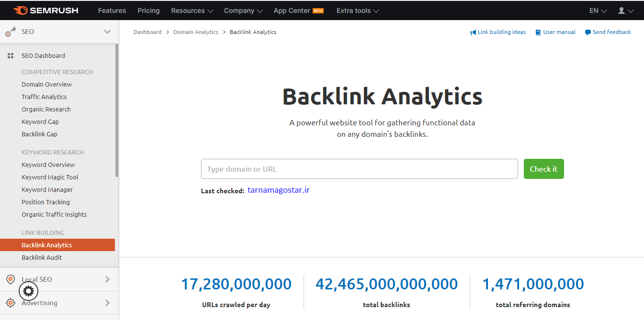Image resolution: width=644 pixels, height=320 pixels.
Task: Open the Extra tools dropdown
Action: 358,11
